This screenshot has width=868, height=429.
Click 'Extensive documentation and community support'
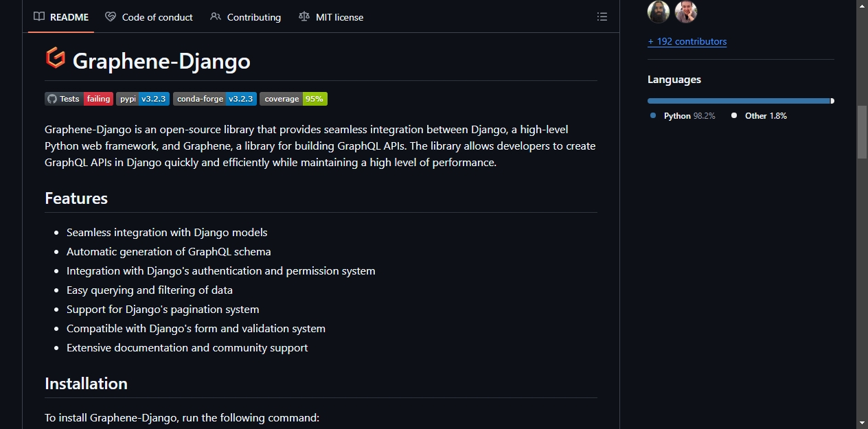pyautogui.click(x=187, y=348)
